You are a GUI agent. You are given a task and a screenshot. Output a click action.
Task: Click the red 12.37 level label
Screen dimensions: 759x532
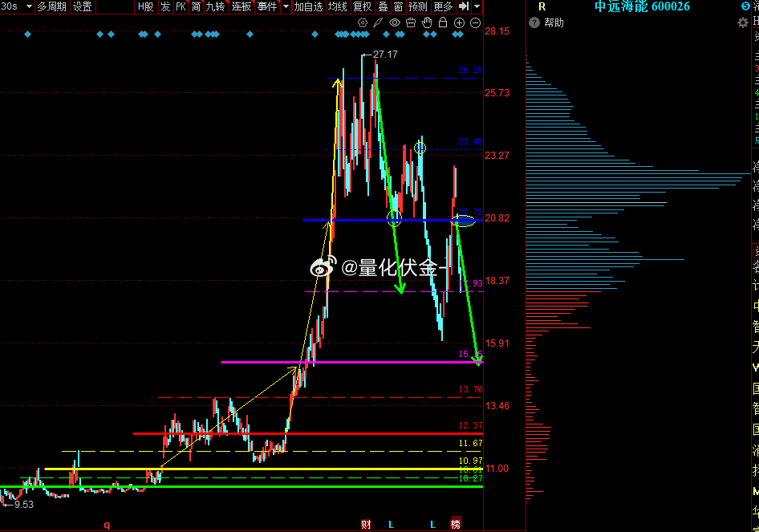[470, 425]
